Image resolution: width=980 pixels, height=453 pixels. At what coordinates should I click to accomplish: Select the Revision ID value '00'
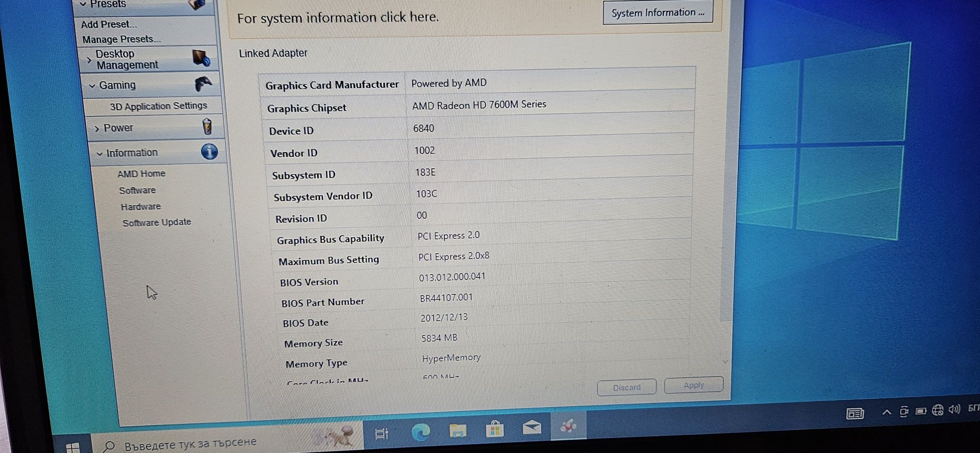422,215
